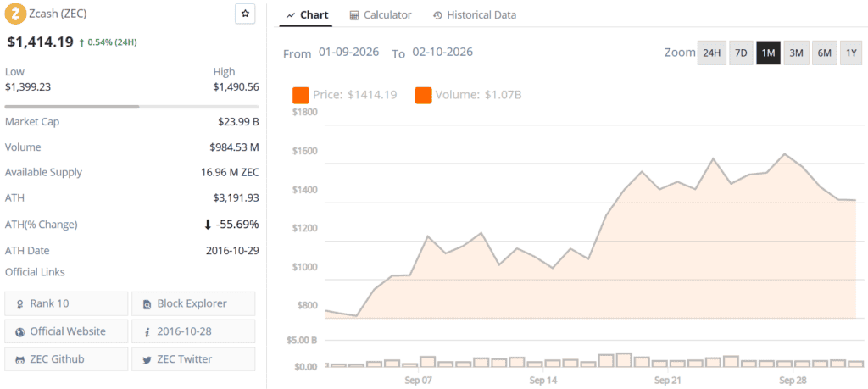Image resolution: width=868 pixels, height=389 pixels.
Task: Show the 1Y zoom range
Action: tap(851, 53)
